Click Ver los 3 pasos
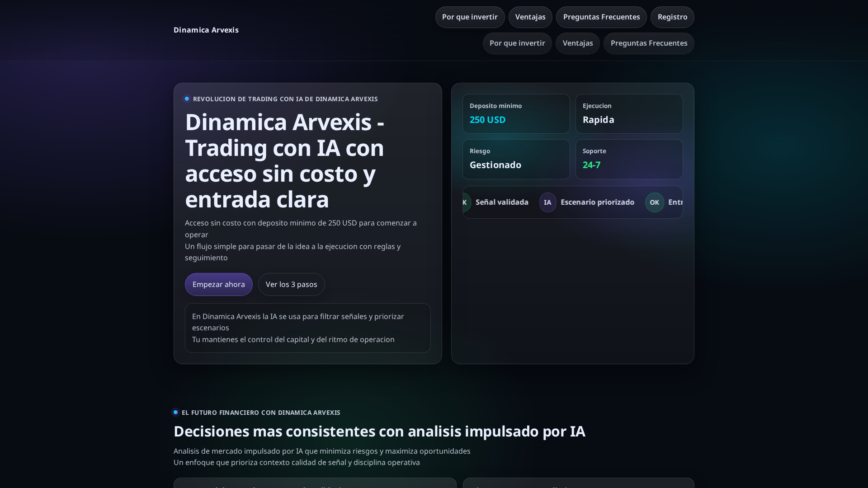Viewport: 868px width, 488px height. tap(291, 284)
